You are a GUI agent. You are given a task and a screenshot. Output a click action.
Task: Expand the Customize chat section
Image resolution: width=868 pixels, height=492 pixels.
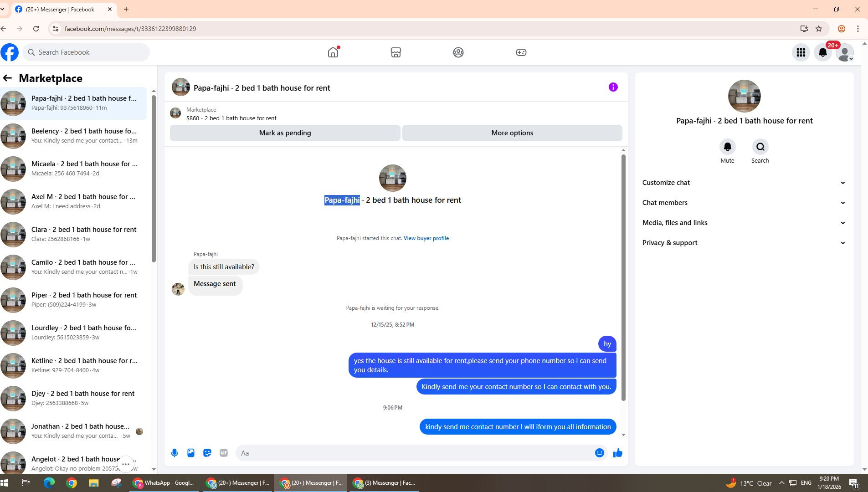(744, 183)
